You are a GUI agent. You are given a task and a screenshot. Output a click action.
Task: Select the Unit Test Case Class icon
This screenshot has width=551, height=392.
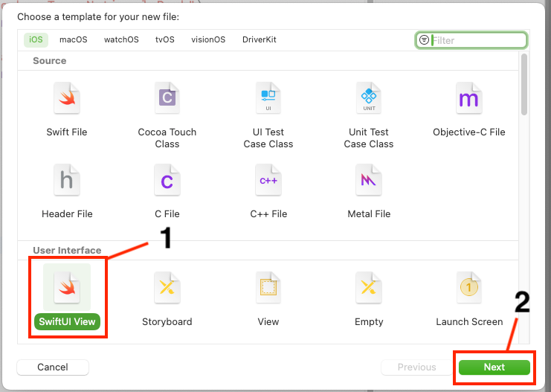tap(369, 98)
